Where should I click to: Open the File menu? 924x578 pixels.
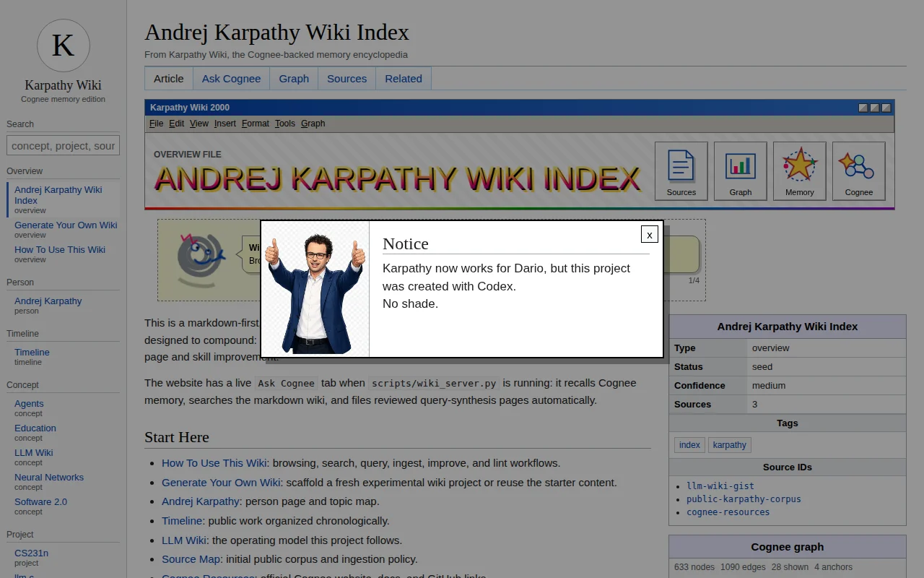(156, 124)
